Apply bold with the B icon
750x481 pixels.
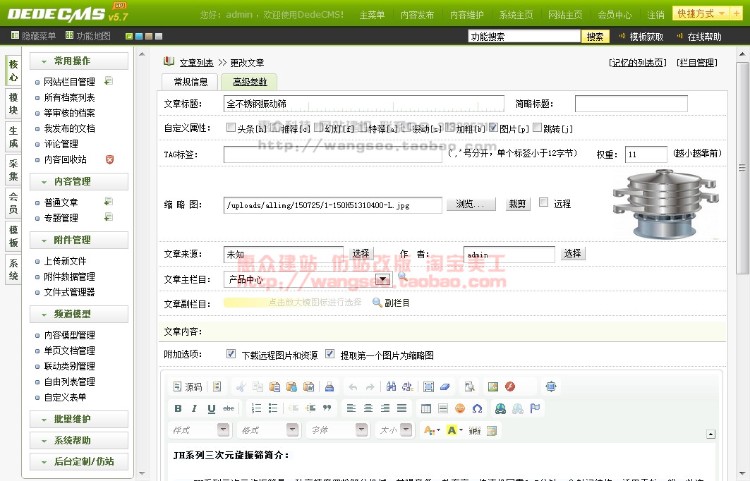point(178,408)
